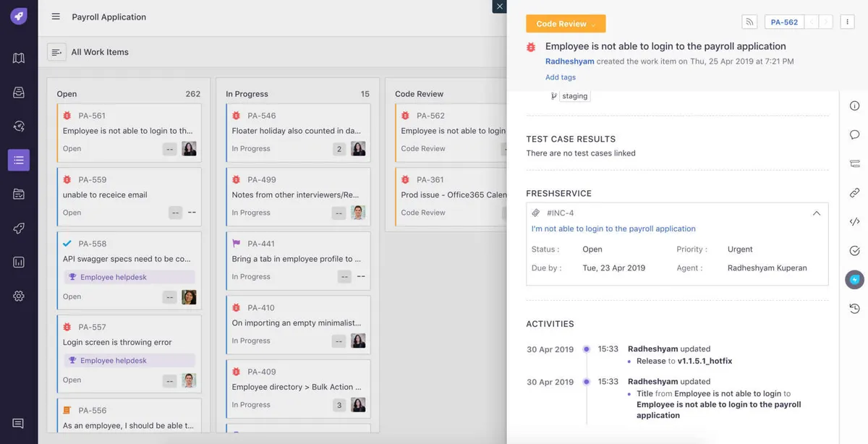This screenshot has height=444, width=868.
Task: Open card PA-561 in Open column
Action: click(129, 132)
